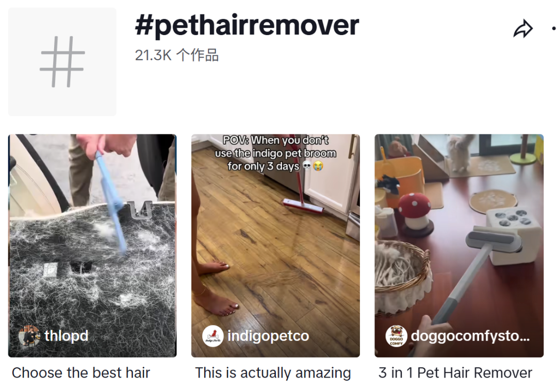Open the more options dots menu
557x392 pixels.
point(554,28)
